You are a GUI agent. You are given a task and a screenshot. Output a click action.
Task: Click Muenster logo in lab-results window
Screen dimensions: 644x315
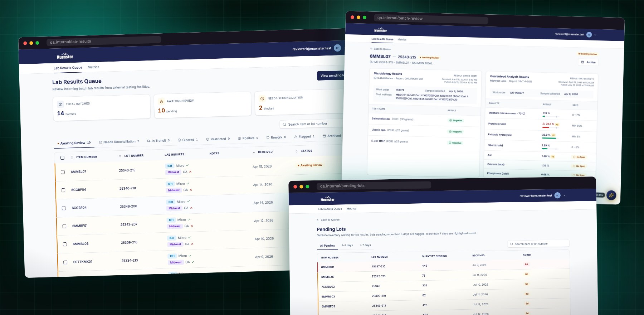pyautogui.click(x=65, y=56)
